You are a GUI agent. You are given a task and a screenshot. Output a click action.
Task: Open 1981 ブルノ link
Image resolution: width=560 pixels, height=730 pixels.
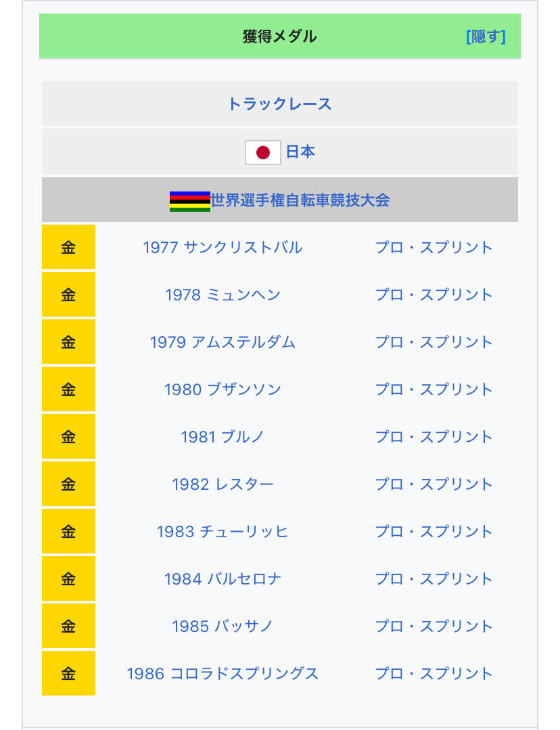pos(223,436)
